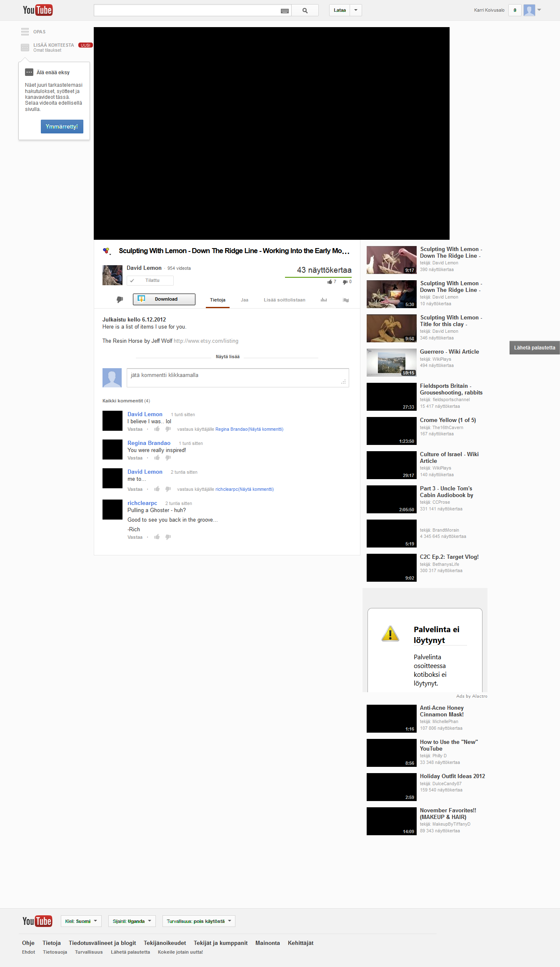The width and height of the screenshot is (560, 967).
Task: Click the blank user avatar beside the comment box
Action: [x=112, y=378]
